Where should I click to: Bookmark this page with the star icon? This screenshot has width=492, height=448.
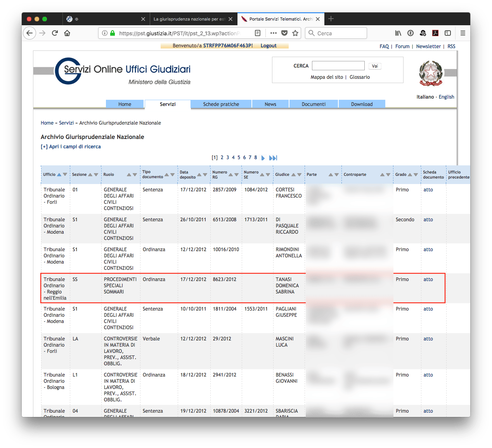[x=295, y=33]
